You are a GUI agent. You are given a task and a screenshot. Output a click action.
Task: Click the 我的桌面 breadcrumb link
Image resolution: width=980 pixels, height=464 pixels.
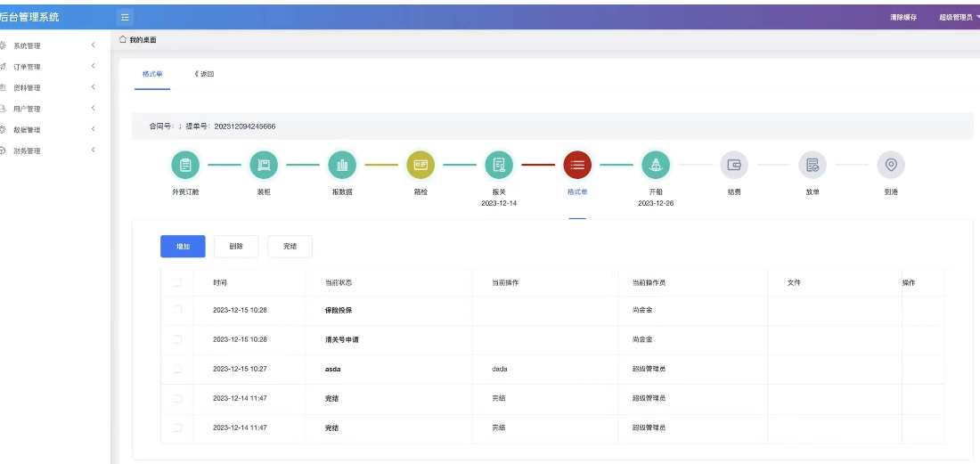(x=143, y=40)
